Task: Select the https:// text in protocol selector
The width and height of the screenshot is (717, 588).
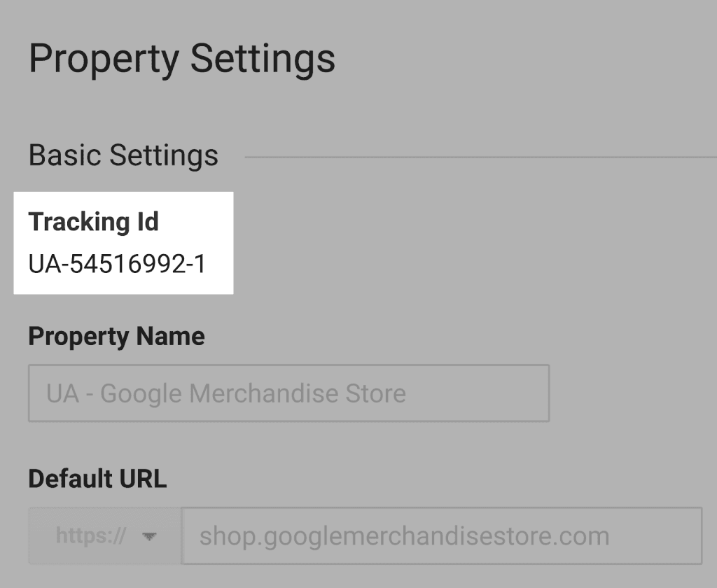Action: click(90, 535)
